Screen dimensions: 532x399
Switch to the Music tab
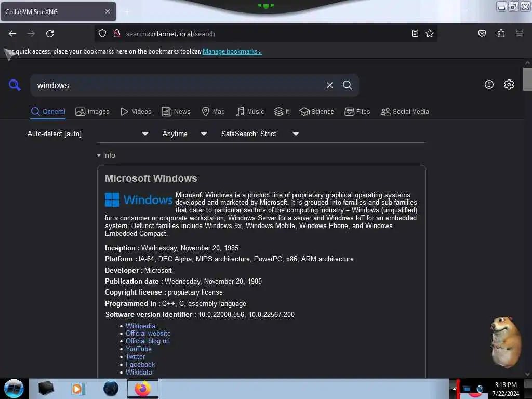[x=250, y=112]
